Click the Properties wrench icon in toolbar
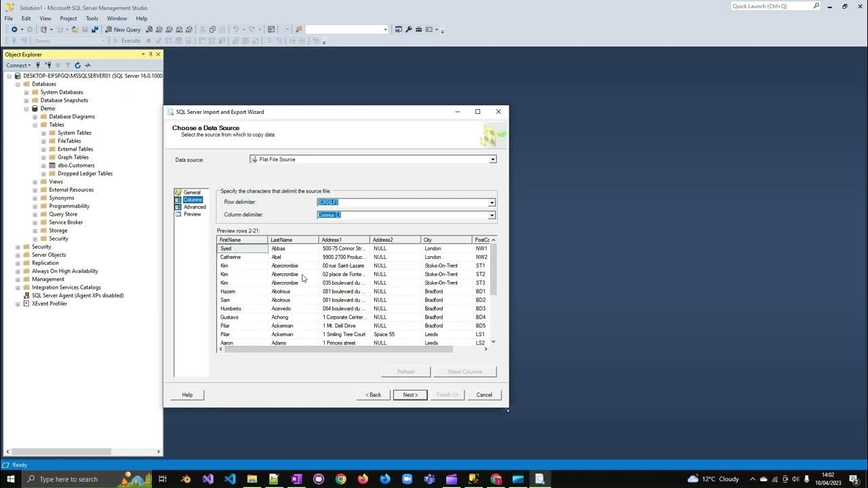868x488 pixels. pos(409,30)
